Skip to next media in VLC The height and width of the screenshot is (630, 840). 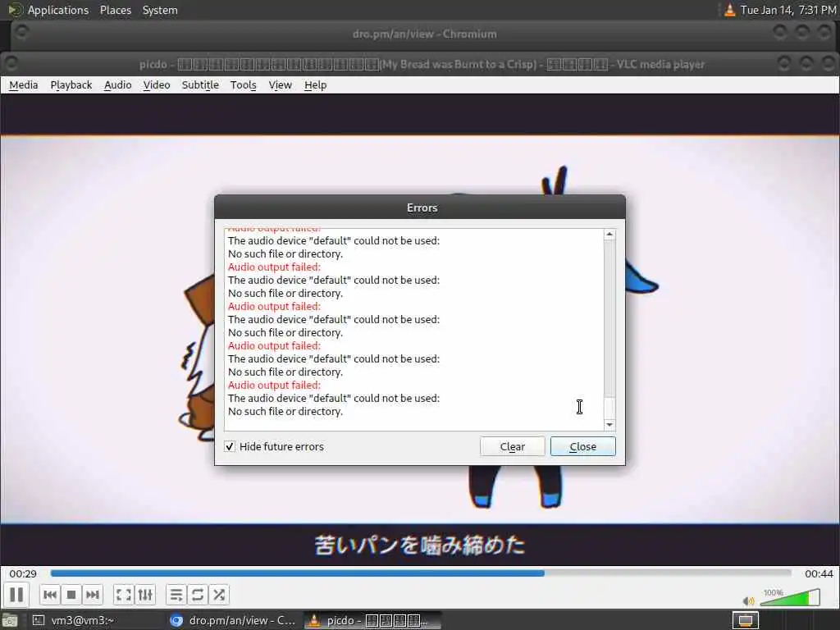pyautogui.click(x=93, y=595)
